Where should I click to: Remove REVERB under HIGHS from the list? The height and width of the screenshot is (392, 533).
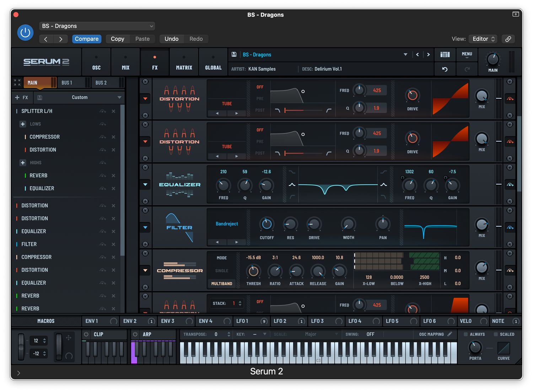pyautogui.click(x=113, y=176)
